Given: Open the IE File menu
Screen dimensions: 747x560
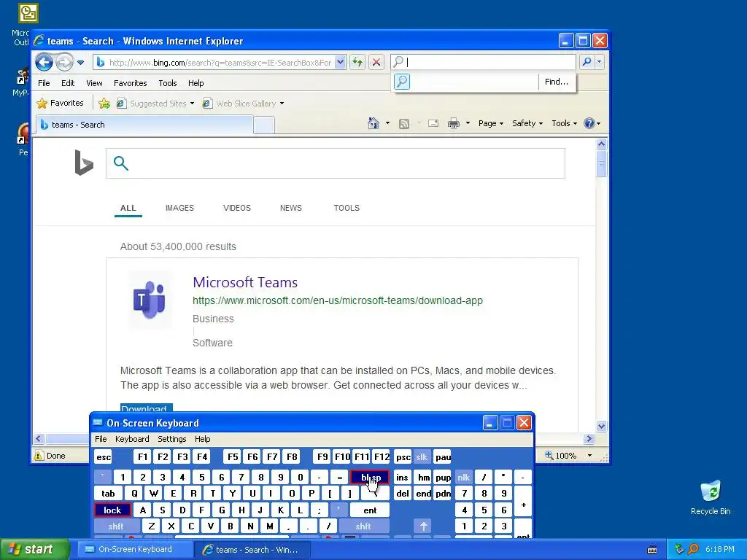Looking at the screenshot, I should (x=44, y=83).
